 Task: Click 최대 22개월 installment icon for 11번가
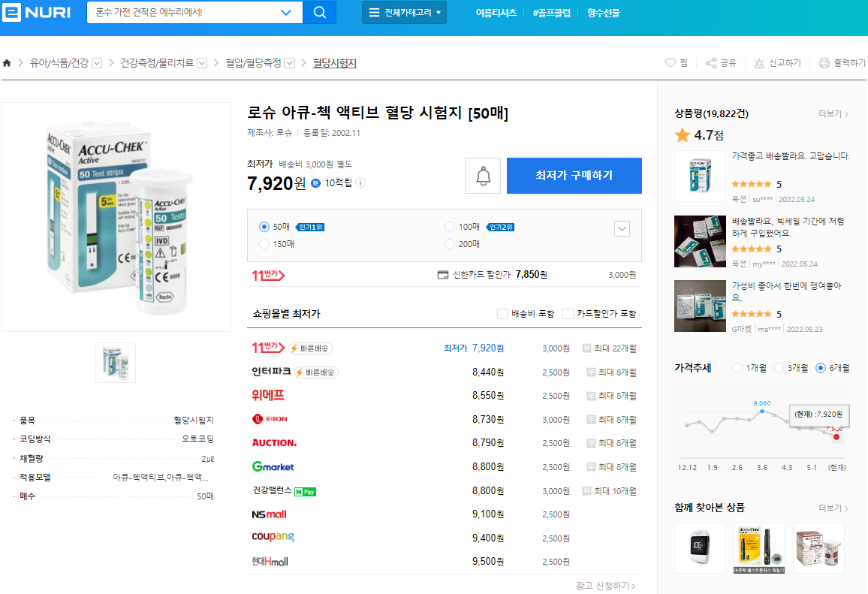(586, 348)
